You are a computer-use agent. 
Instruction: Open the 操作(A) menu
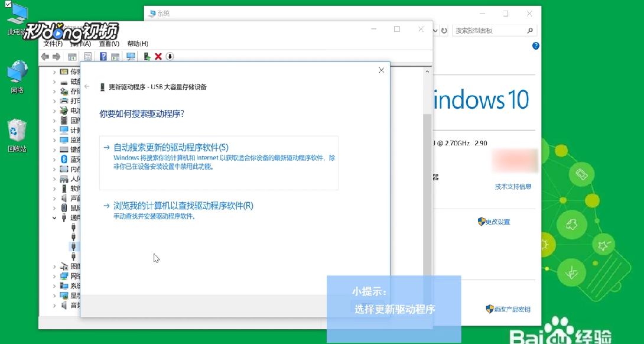click(x=80, y=44)
